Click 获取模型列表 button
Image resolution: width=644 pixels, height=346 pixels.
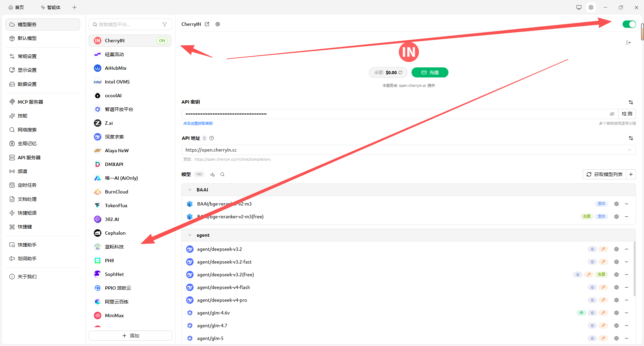pos(604,174)
